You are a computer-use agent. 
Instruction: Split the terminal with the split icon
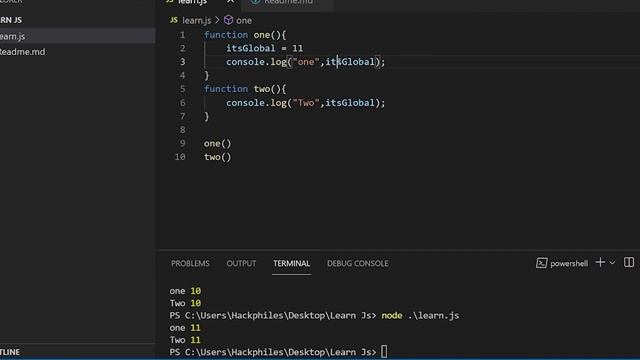(629, 262)
